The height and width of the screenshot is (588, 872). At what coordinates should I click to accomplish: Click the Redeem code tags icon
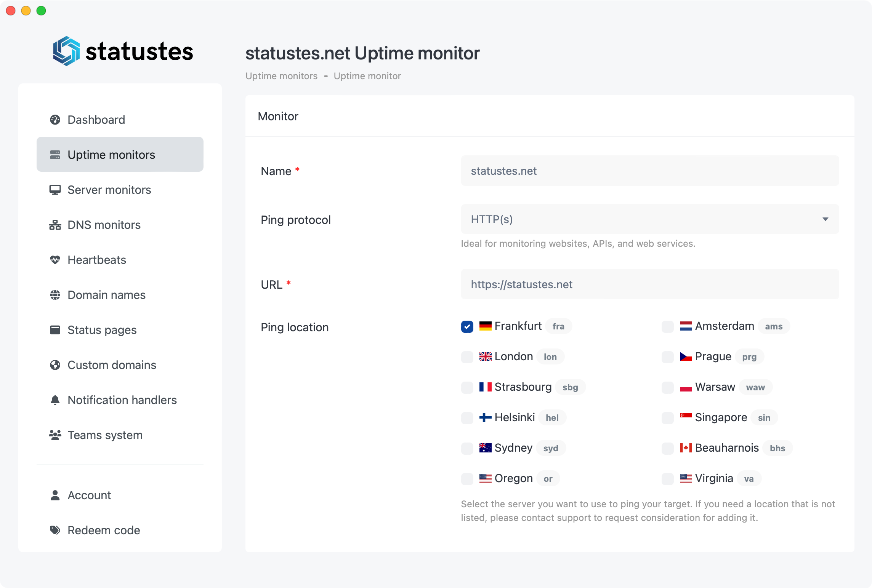[55, 530]
